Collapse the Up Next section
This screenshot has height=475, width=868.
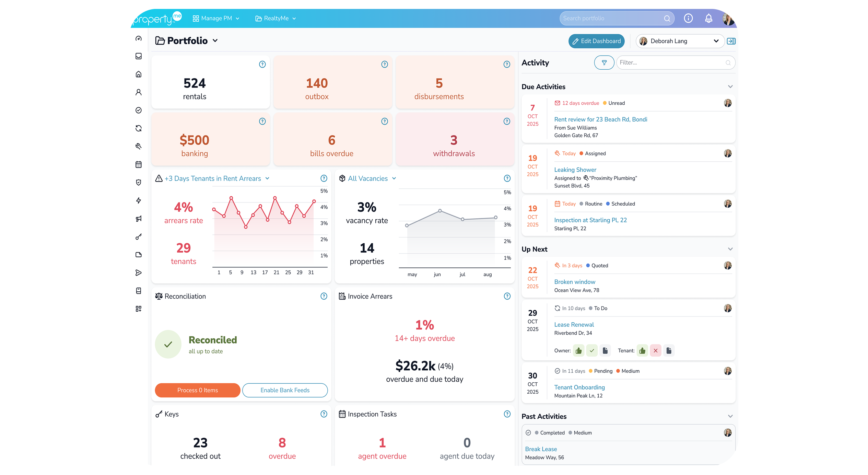point(730,249)
